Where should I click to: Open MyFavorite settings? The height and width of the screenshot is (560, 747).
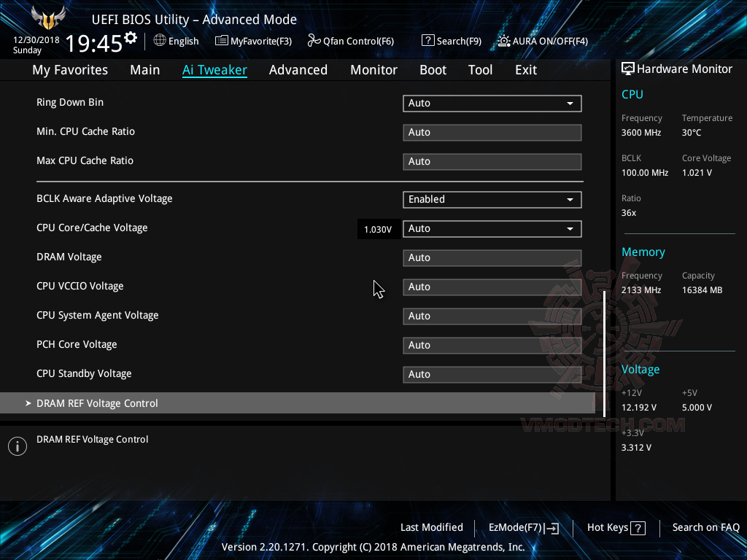pos(253,41)
